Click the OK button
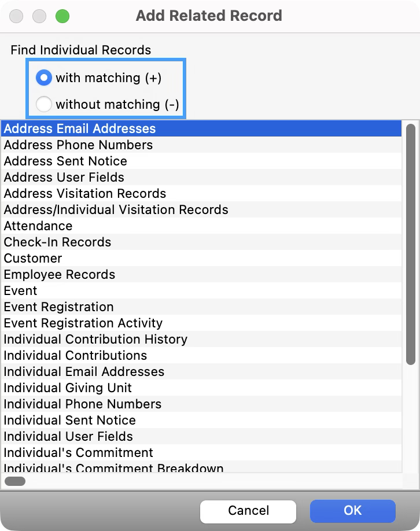Viewport: 420px width, 531px height. point(352,511)
